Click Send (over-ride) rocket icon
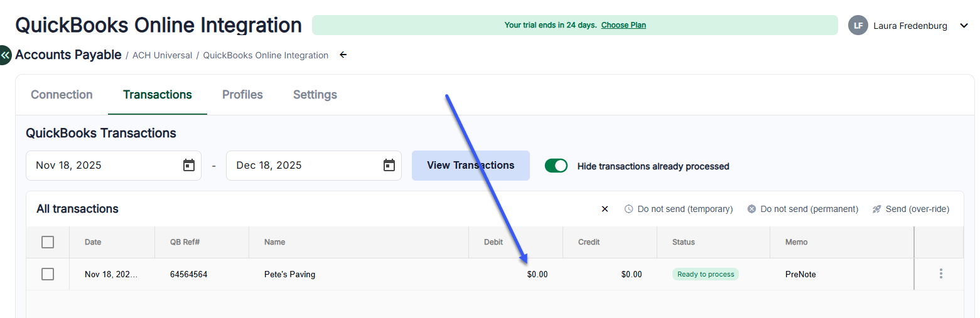The width and height of the screenshot is (980, 318). click(x=877, y=209)
